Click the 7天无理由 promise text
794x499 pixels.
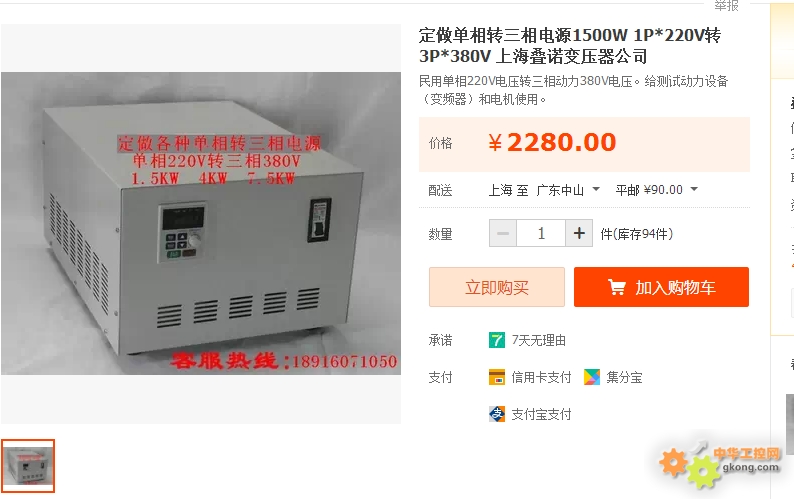(539, 340)
